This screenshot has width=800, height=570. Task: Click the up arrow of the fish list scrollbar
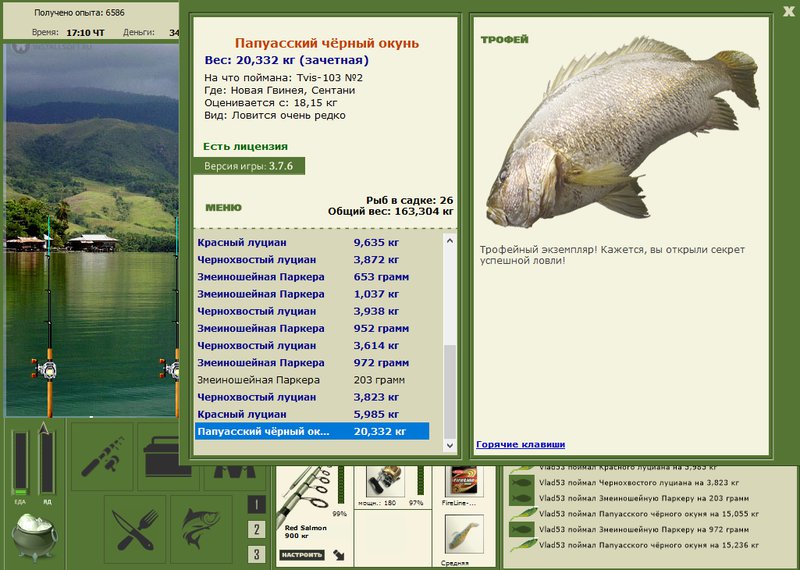(449, 240)
